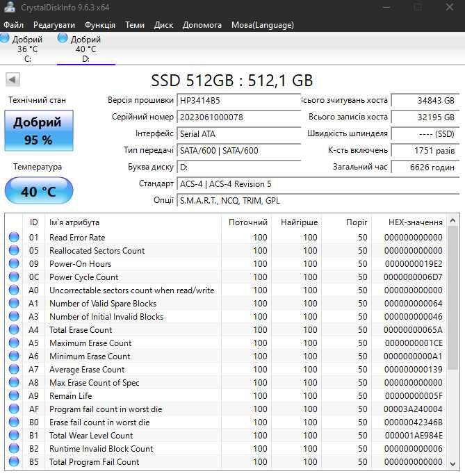Switch to drive C: disk tab

tap(26, 49)
